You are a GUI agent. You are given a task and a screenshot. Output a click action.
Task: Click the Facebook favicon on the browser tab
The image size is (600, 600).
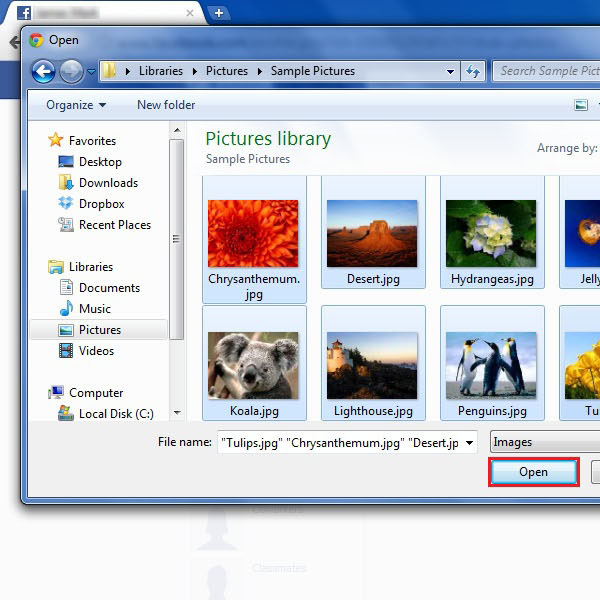pyautogui.click(x=24, y=13)
